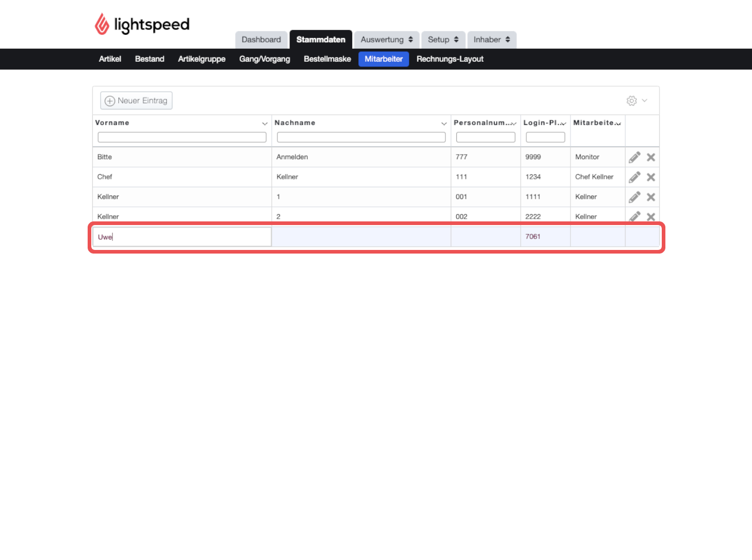Edit the Bitte Anmelden employee row
The width and height of the screenshot is (752, 560).
tap(634, 157)
